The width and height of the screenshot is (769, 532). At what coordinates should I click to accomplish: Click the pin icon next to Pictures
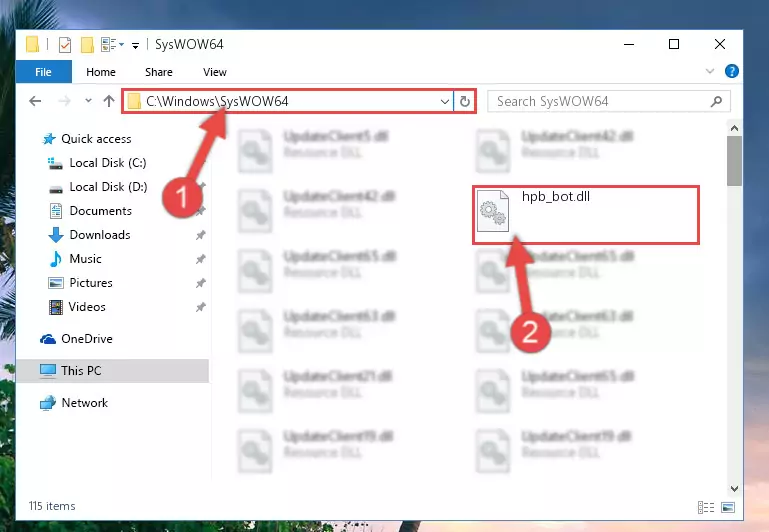[201, 283]
